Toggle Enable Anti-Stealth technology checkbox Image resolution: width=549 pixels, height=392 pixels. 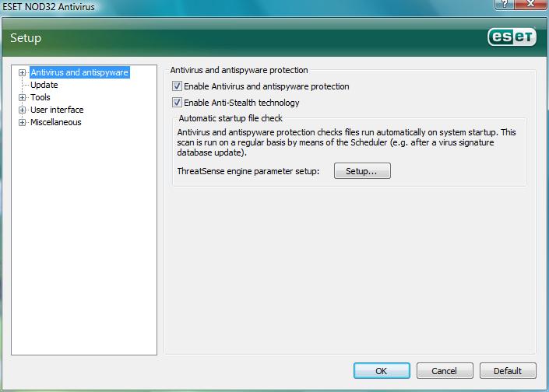click(x=177, y=103)
